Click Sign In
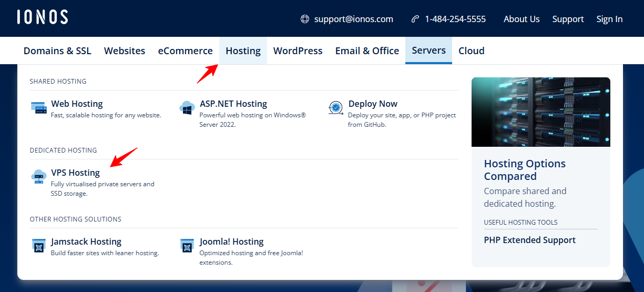The image size is (644, 292). pyautogui.click(x=609, y=19)
